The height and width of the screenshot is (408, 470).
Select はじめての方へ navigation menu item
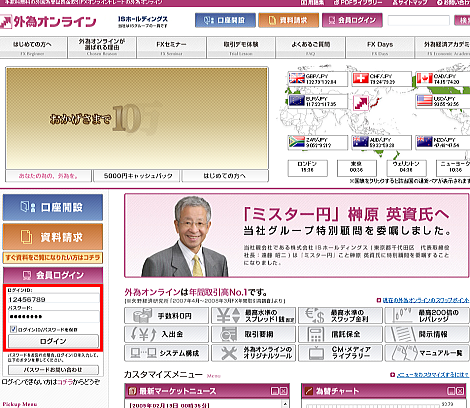(x=33, y=48)
